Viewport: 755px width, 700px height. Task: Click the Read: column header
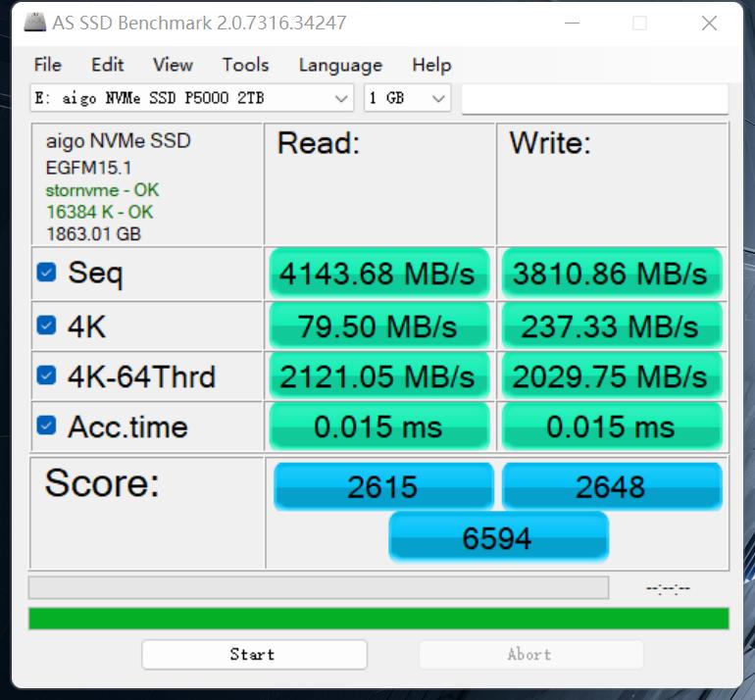(x=319, y=143)
